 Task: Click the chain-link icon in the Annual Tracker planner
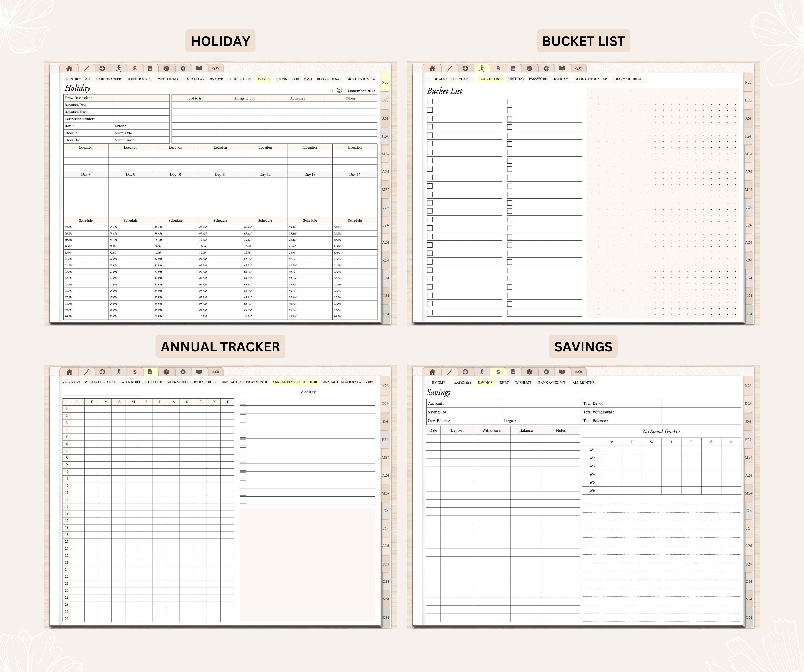pos(215,372)
